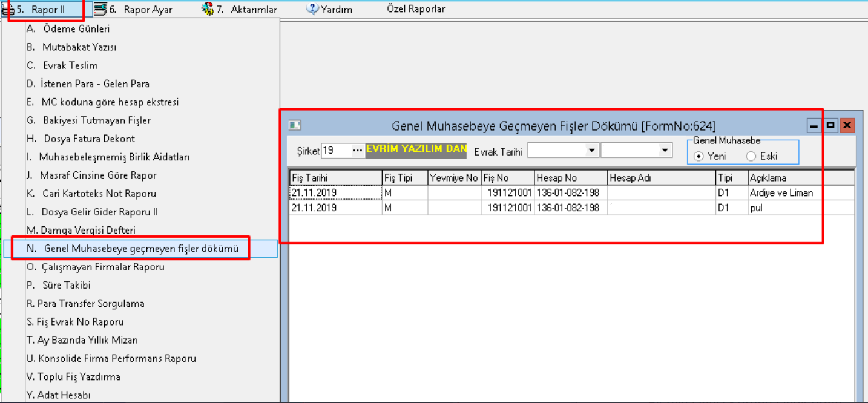Click 21.11.2019 in the Ardiye ve Liman row
Image resolution: width=868 pixels, height=403 pixels.
coord(335,192)
